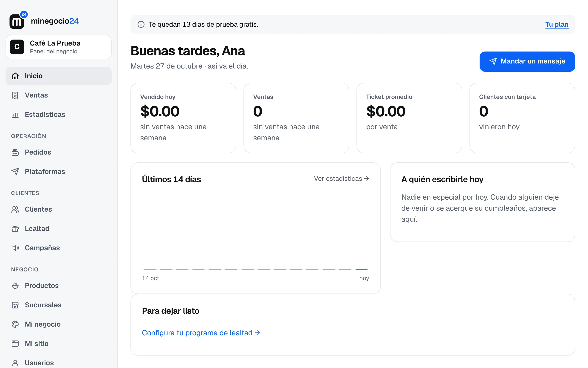Screen dimensions: 588x368
Task: Open the Tu plan link
Action: click(557, 24)
